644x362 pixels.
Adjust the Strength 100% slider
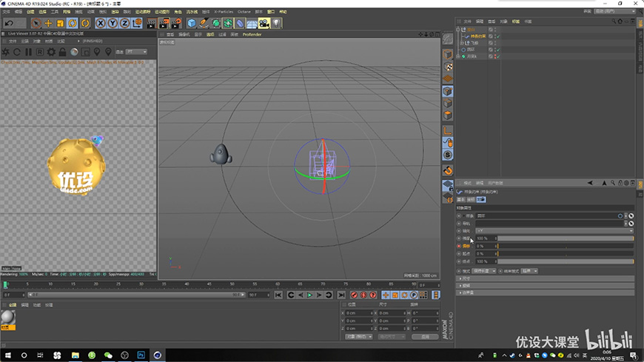tap(566, 238)
